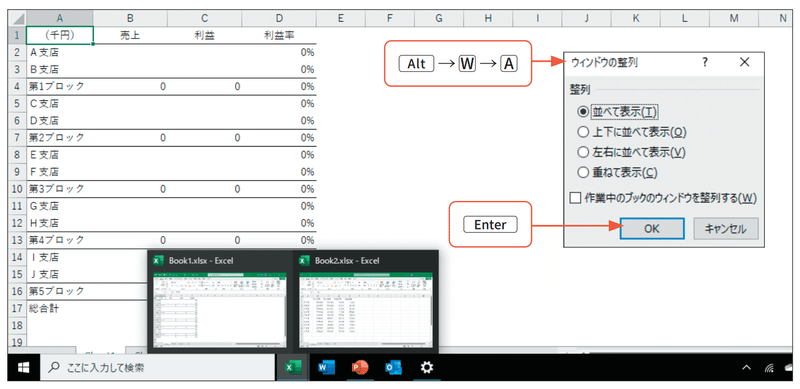Select the cell labeled B支店

coord(60,69)
